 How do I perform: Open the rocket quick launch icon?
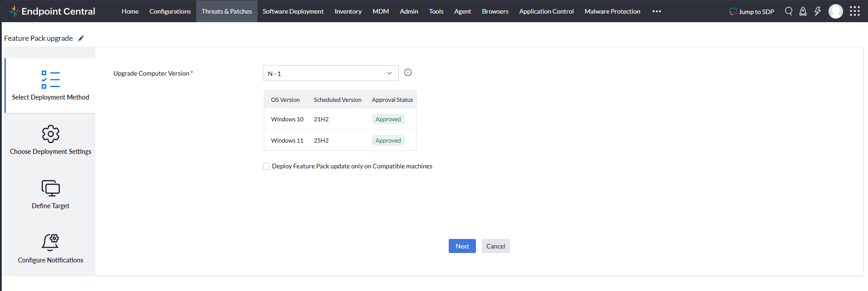pos(803,11)
